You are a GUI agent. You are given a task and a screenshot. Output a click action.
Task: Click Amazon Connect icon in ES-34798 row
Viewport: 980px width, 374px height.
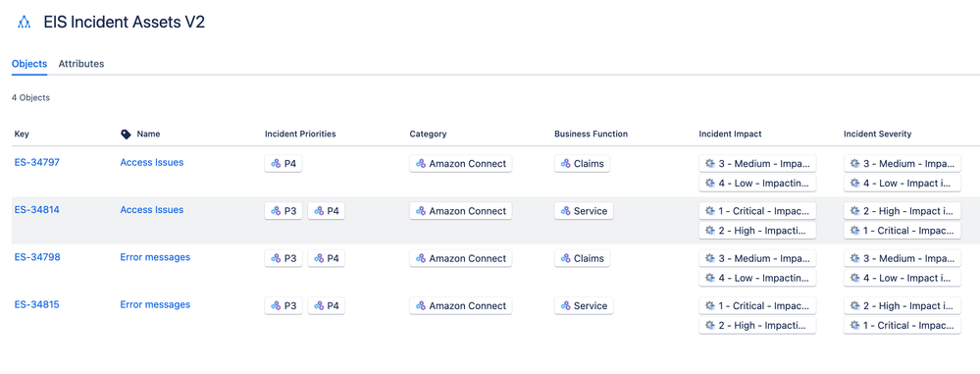[421, 259]
